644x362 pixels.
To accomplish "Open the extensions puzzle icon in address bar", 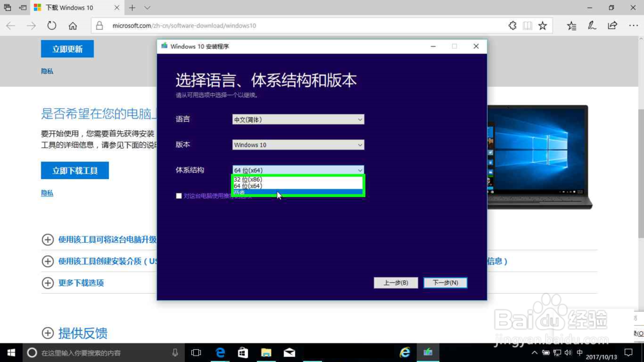I will pos(512,26).
